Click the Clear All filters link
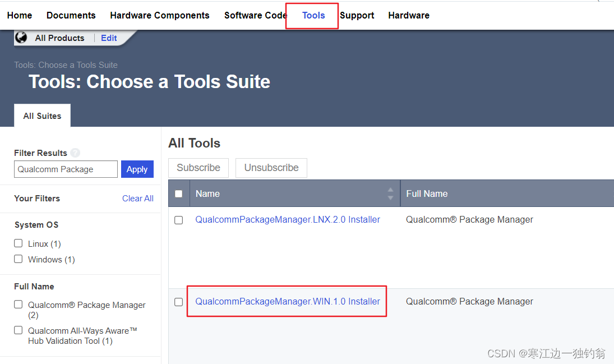 click(x=138, y=198)
